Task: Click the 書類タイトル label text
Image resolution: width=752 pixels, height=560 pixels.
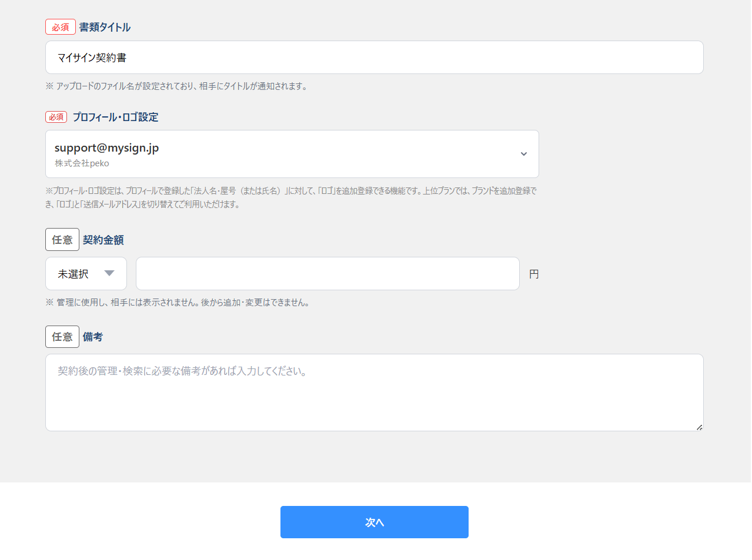Action: coord(105,26)
